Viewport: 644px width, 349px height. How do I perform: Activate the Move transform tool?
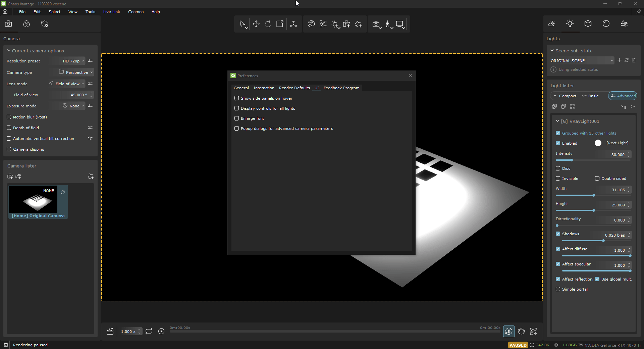(256, 24)
